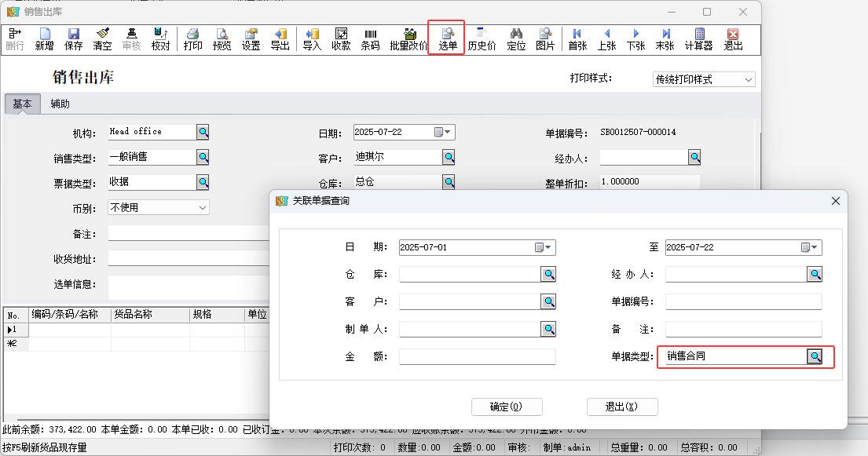Click the 退出(X) dialog button

point(621,407)
